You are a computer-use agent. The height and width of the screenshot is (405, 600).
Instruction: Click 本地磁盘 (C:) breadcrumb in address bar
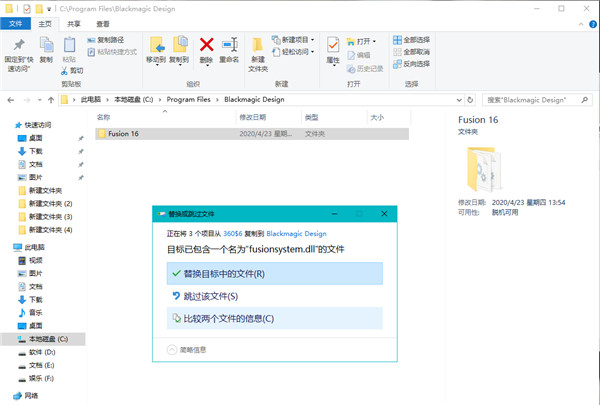[134, 100]
